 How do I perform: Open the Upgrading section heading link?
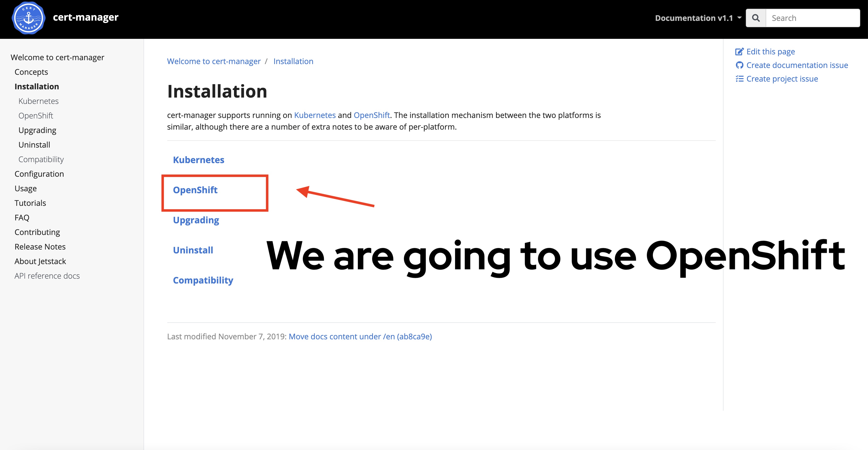196,220
